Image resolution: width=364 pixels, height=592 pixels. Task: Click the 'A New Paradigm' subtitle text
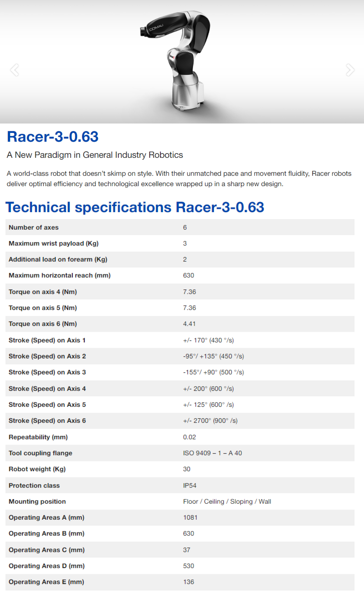pyautogui.click(x=95, y=155)
